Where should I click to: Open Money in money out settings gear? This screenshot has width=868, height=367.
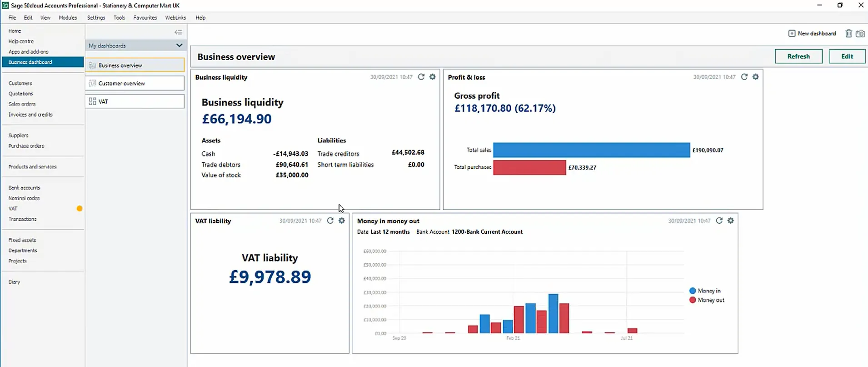pos(731,221)
